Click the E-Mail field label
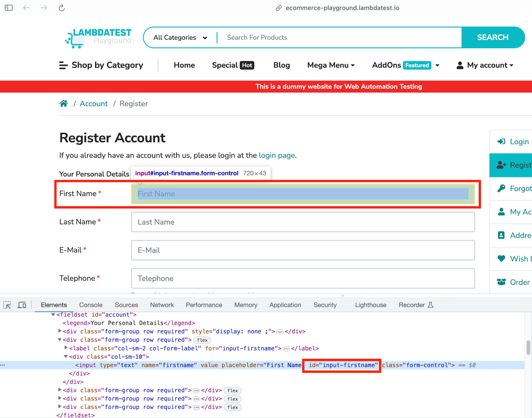This screenshot has width=532, height=418. click(x=70, y=250)
